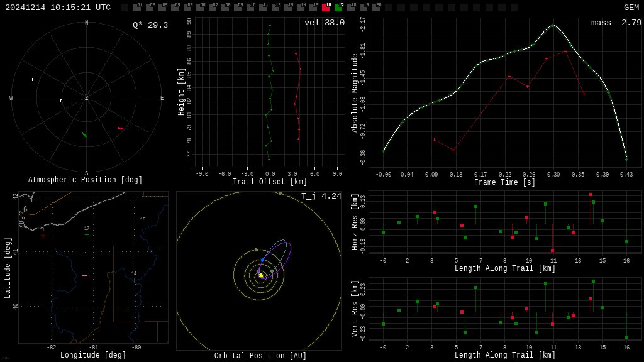This screenshot has height=362, width=644.
Task: Click the timestamp 20241214 10:15:21 UTC
Action: (x=58, y=8)
